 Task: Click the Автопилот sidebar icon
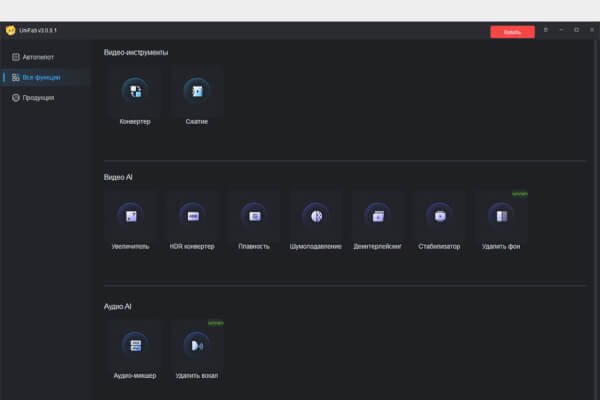[x=16, y=57]
